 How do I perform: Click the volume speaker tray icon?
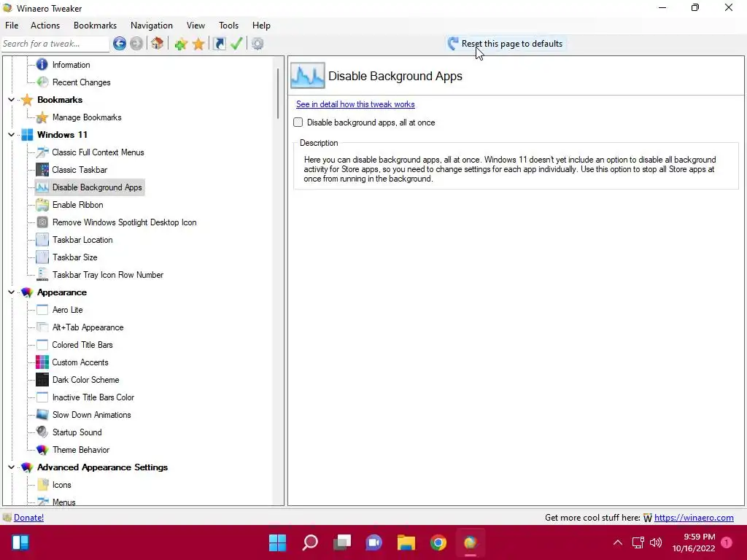(x=656, y=542)
